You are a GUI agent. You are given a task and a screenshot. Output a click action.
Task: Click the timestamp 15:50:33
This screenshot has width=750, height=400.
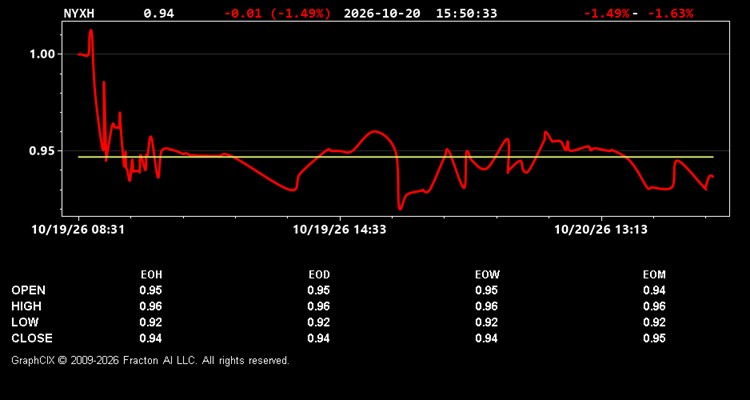click(x=466, y=13)
